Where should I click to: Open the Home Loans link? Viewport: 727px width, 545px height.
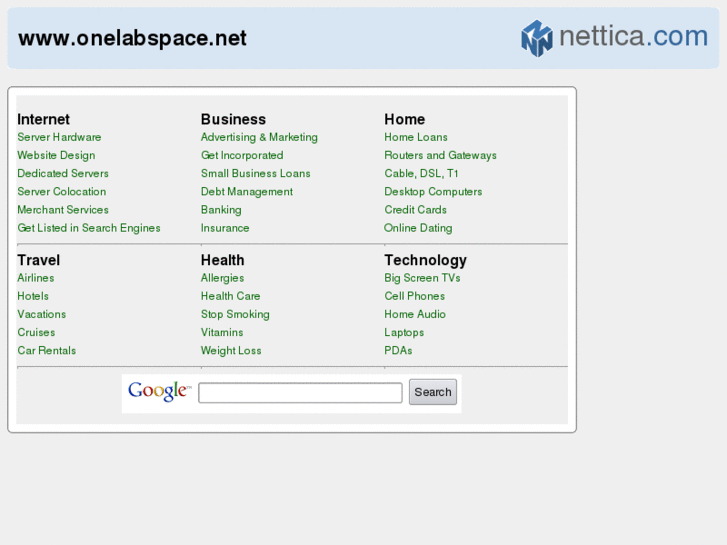[416, 137]
